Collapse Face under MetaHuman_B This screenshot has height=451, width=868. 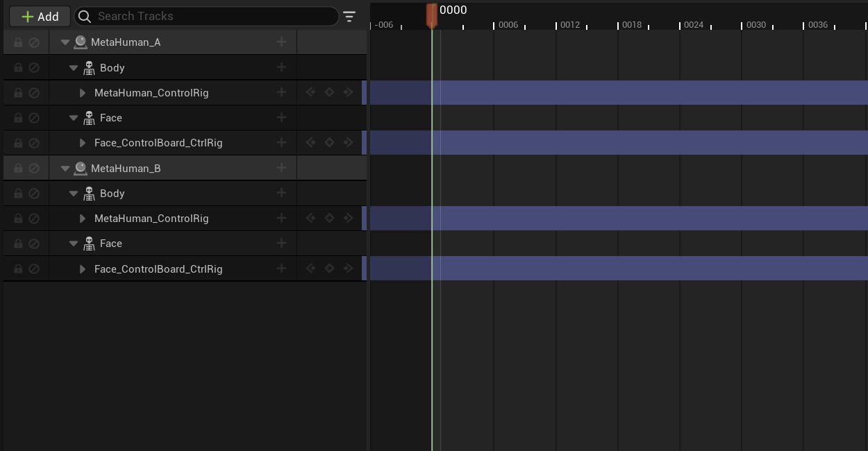tap(74, 243)
